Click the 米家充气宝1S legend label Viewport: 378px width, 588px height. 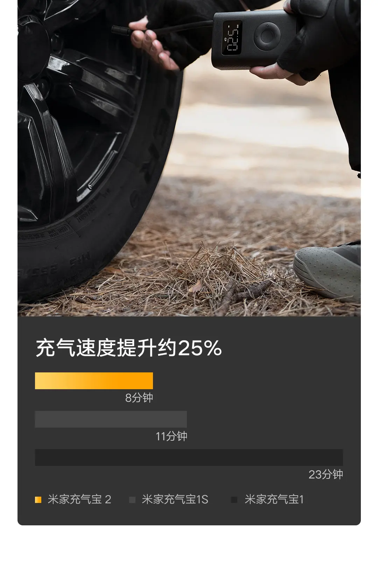pyautogui.click(x=175, y=499)
